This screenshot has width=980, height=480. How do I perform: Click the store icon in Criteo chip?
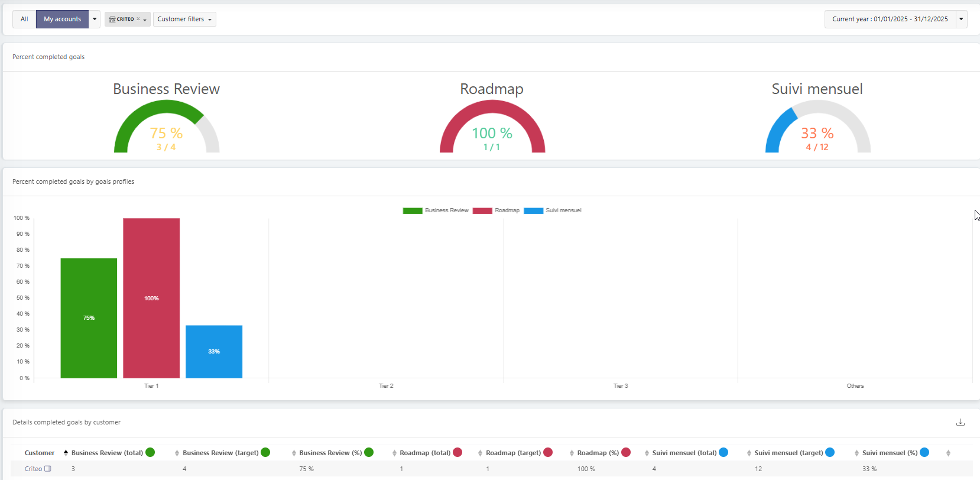112,19
